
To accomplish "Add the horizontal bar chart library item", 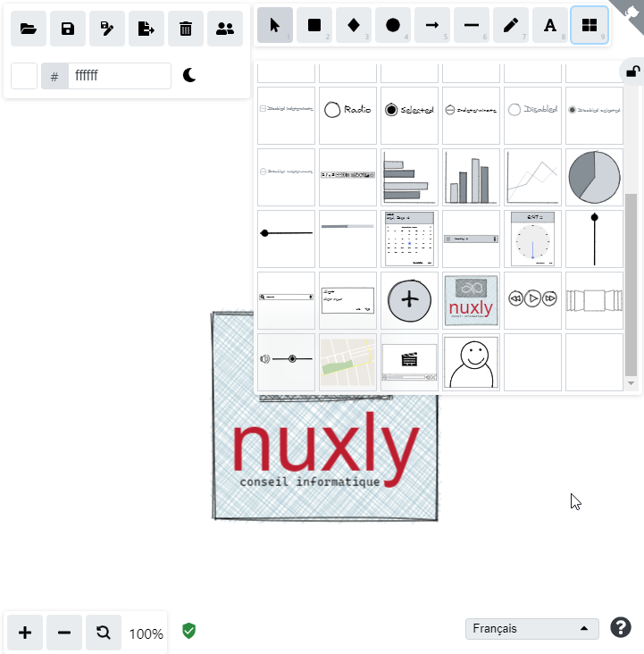I will (x=409, y=177).
